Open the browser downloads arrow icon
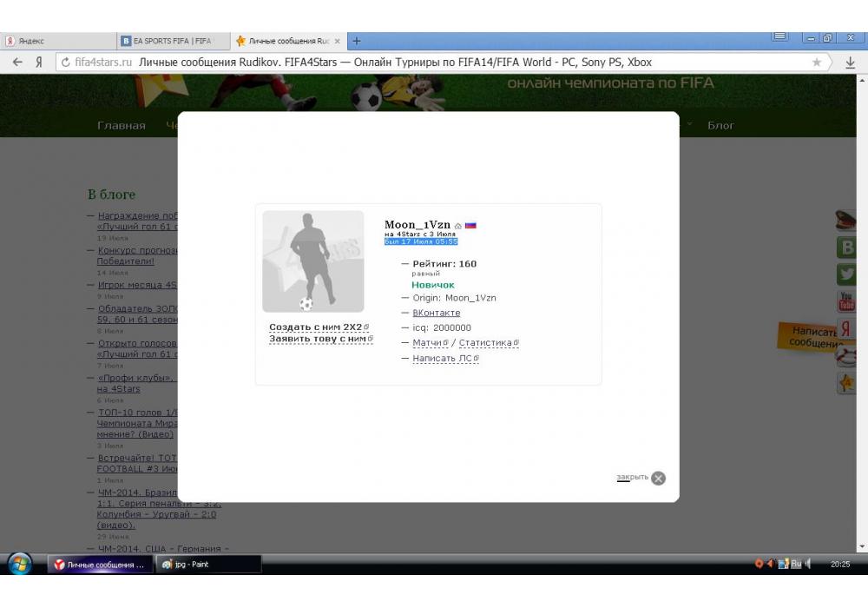The image size is (868, 608). (x=850, y=63)
